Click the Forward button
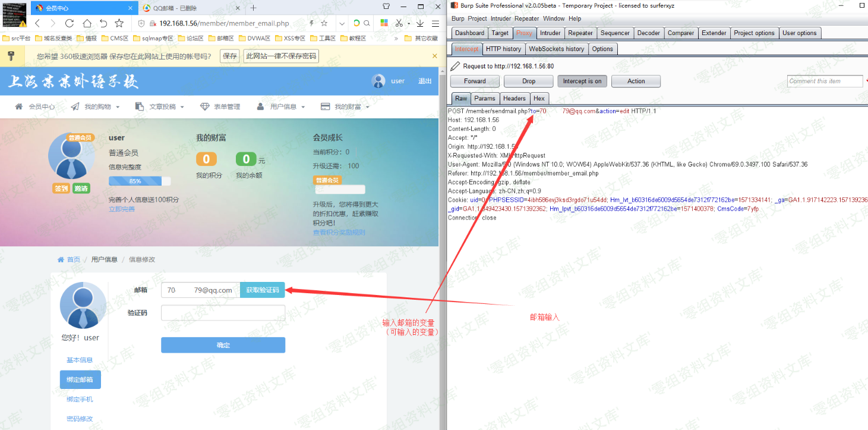Image resolution: width=868 pixels, height=430 pixels. [475, 81]
